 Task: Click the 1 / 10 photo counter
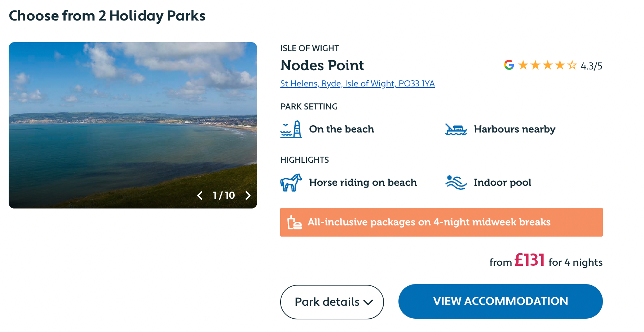click(x=224, y=196)
